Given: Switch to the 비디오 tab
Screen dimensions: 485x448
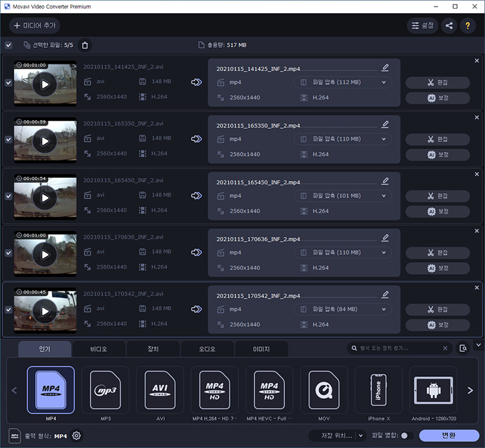Looking at the screenshot, I should [98, 349].
